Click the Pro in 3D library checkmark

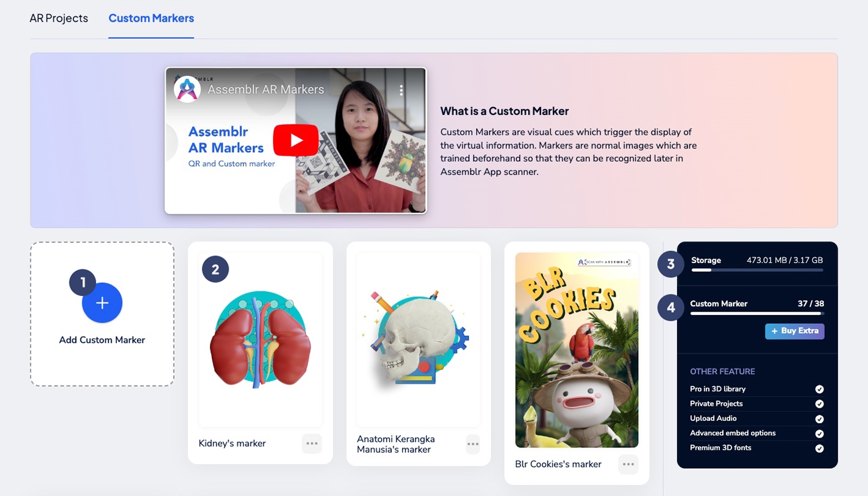[819, 389]
